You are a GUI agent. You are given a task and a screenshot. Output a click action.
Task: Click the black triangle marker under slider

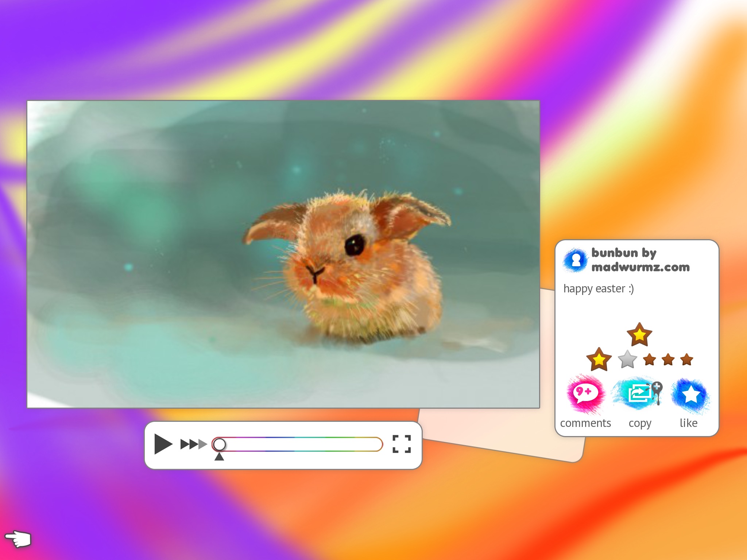(219, 457)
